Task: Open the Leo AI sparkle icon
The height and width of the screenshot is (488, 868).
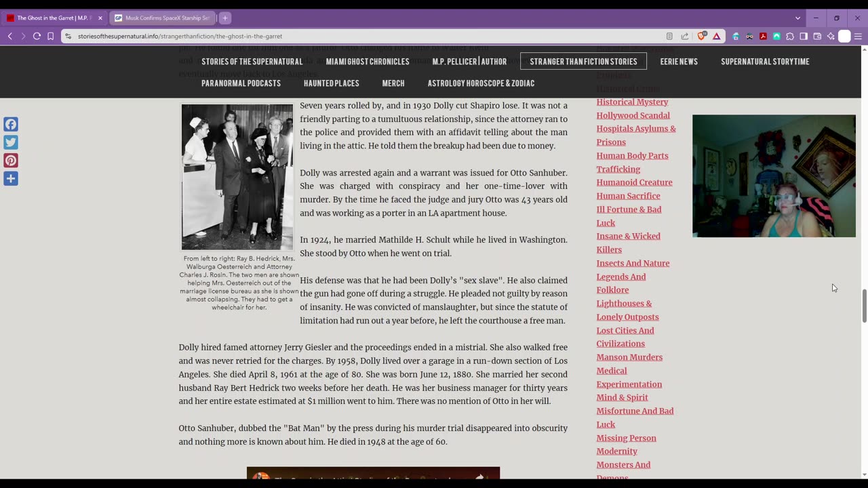Action: [831, 36]
